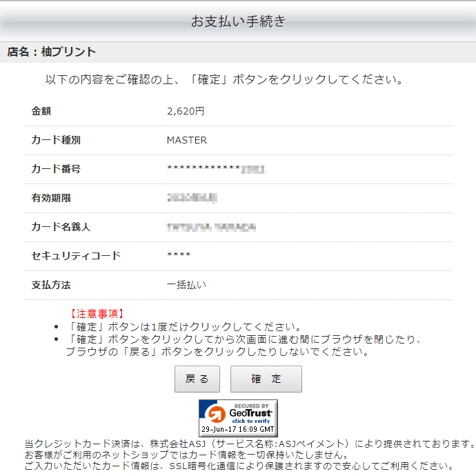Click the 確定 button to confirm payment
This screenshot has height=476, width=476.
coord(266,379)
